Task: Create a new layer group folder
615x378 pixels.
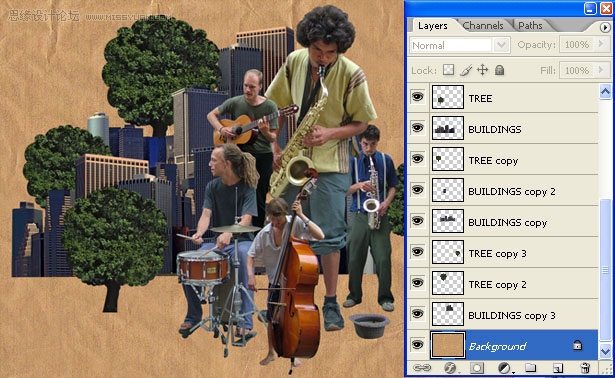Action: tap(531, 367)
